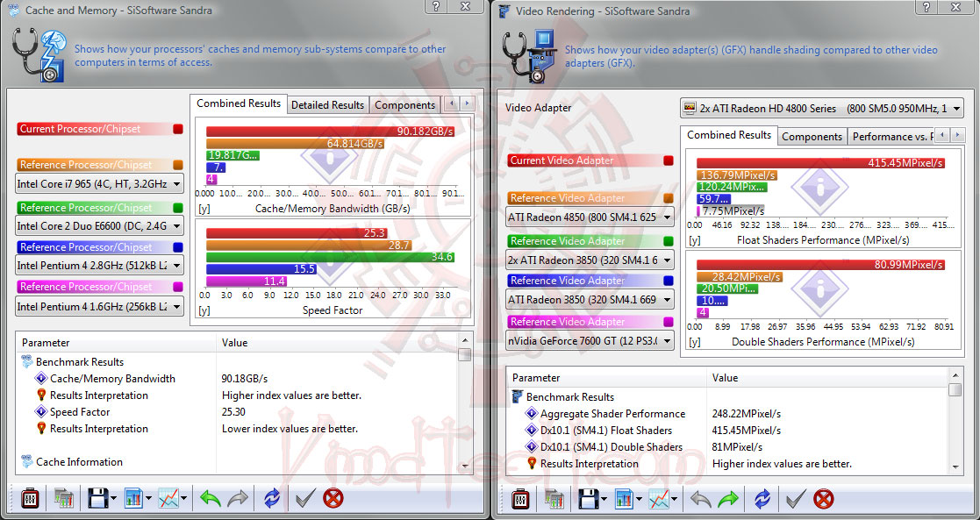Toggle blue Reference Processor/Chipset checkbox
Screen dimensions: 980x520
tap(178, 247)
